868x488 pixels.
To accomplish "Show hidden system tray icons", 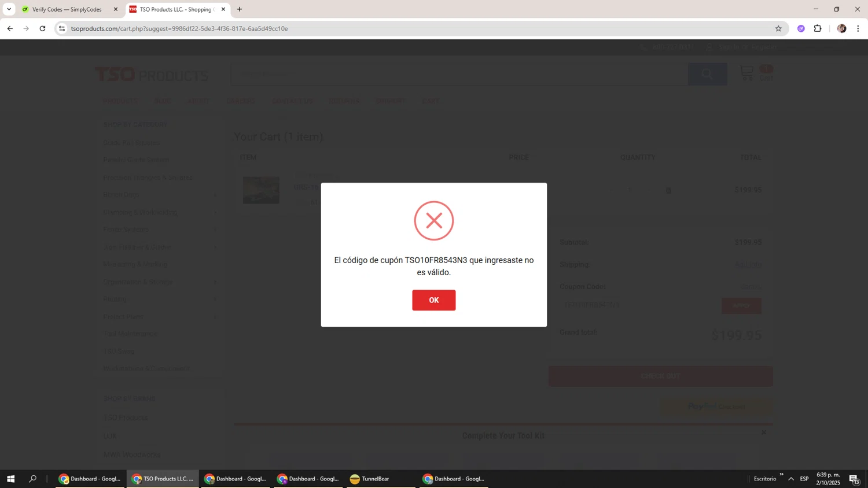I will [791, 479].
